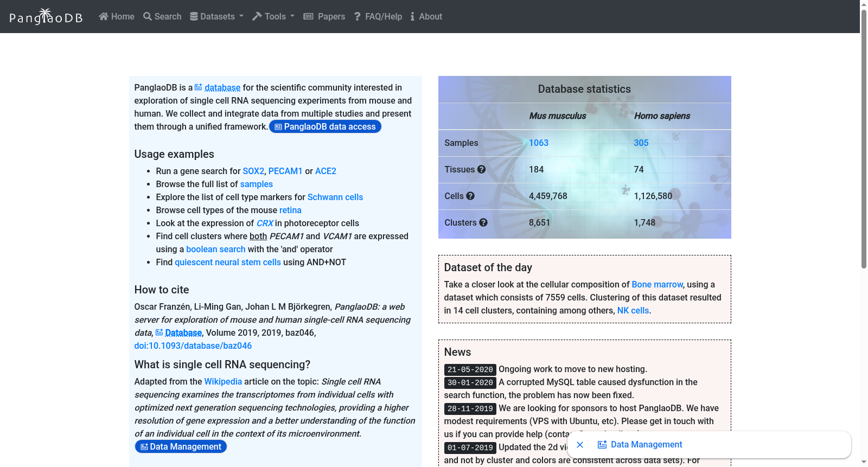868x467 pixels.
Task: Open the doi:10.1093/database/baz046 link
Action: coord(193,346)
